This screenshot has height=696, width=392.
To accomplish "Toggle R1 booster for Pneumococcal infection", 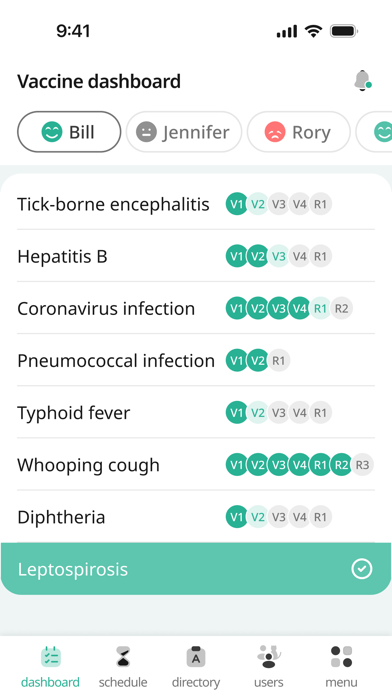I will (278, 360).
